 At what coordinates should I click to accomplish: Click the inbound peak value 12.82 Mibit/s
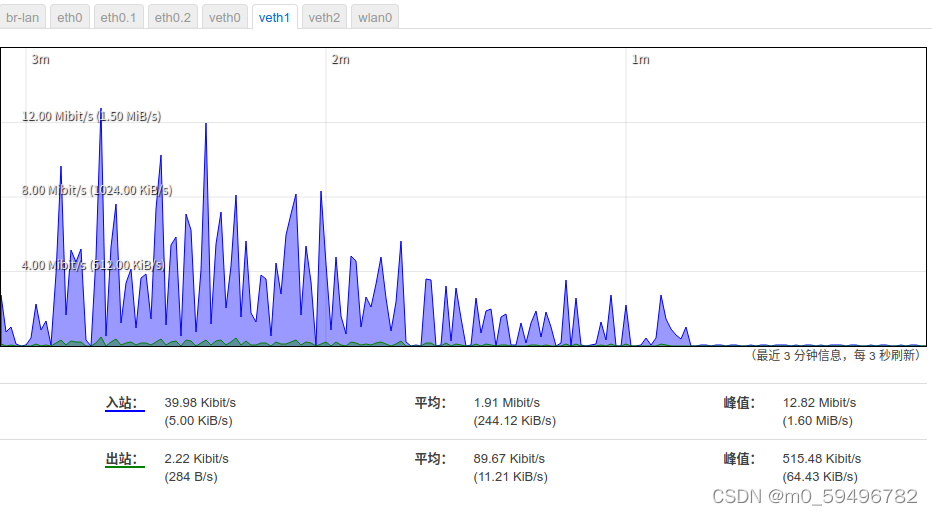(819, 403)
